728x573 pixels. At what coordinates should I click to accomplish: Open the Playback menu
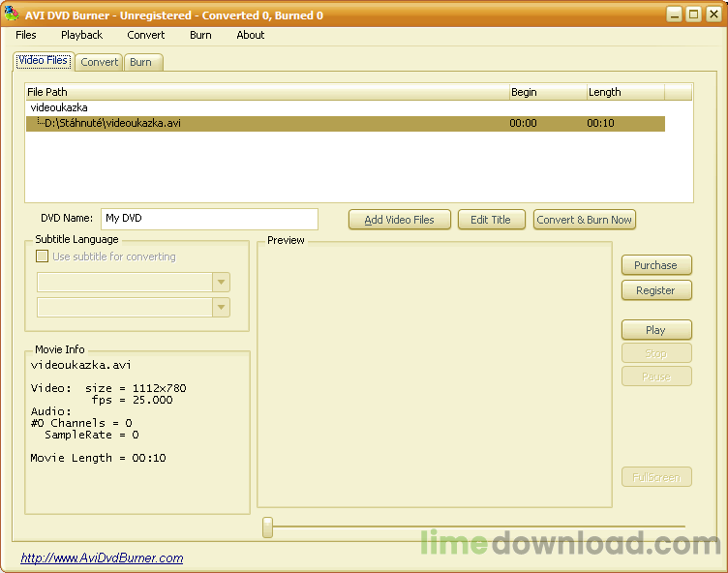[x=81, y=35]
